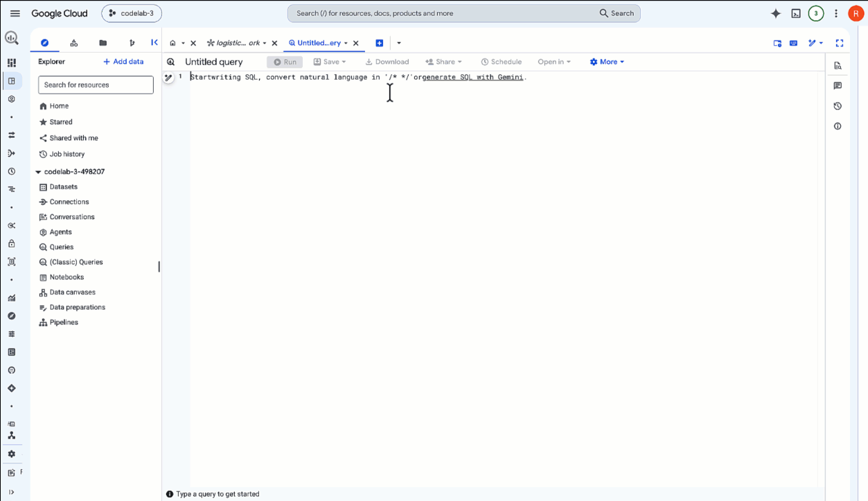Open the Google Cloud main navigation menu

pos(15,13)
